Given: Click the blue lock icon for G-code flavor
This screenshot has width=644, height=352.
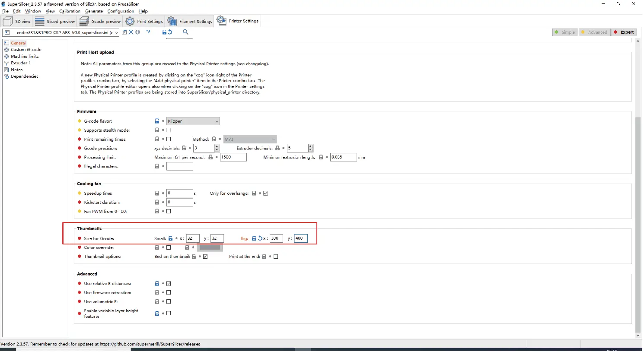Looking at the screenshot, I should pyautogui.click(x=157, y=121).
